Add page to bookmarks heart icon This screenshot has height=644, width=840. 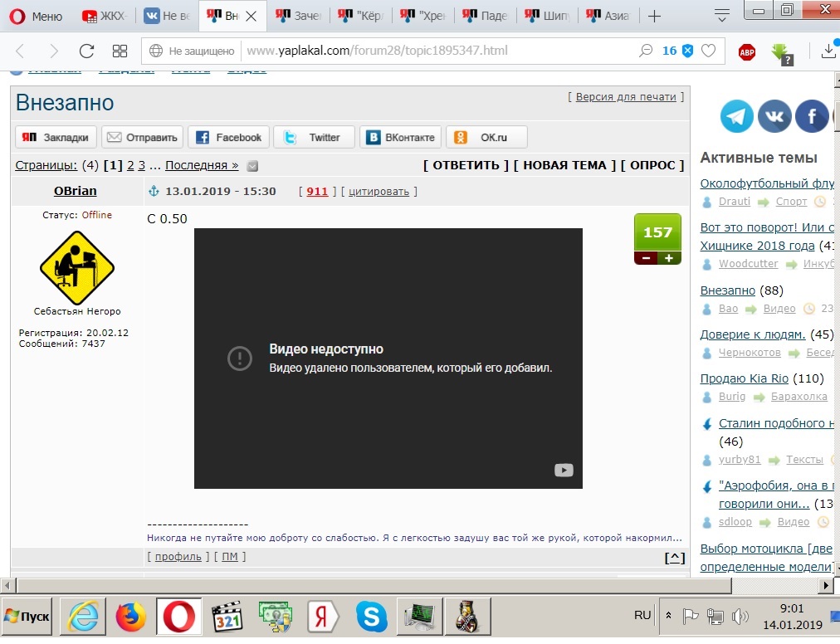coord(708,51)
